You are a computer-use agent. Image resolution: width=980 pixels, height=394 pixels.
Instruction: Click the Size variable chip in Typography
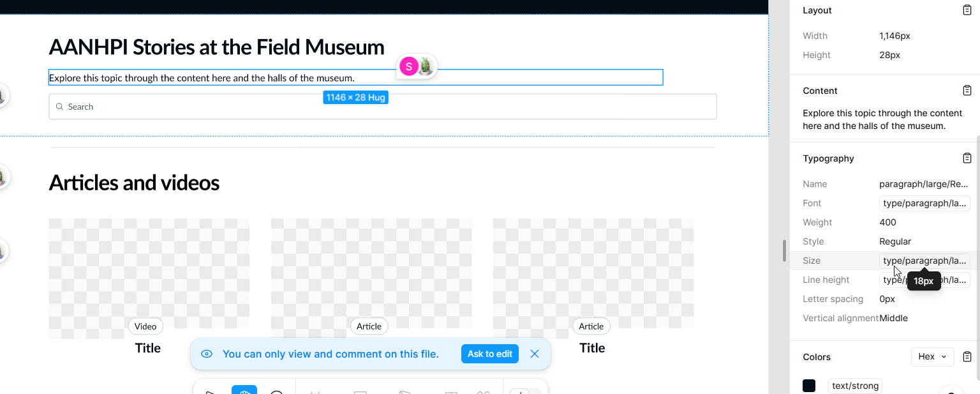924,261
